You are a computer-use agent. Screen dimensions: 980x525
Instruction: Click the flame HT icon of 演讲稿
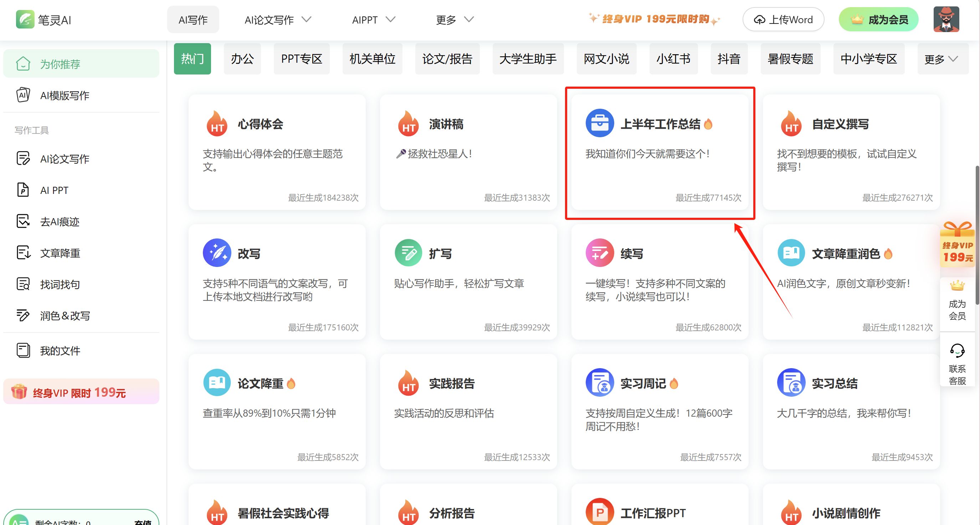point(408,123)
